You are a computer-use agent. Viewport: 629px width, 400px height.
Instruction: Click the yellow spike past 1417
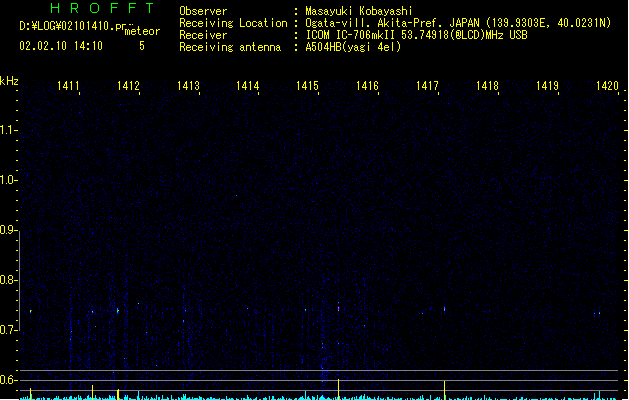coord(444,390)
